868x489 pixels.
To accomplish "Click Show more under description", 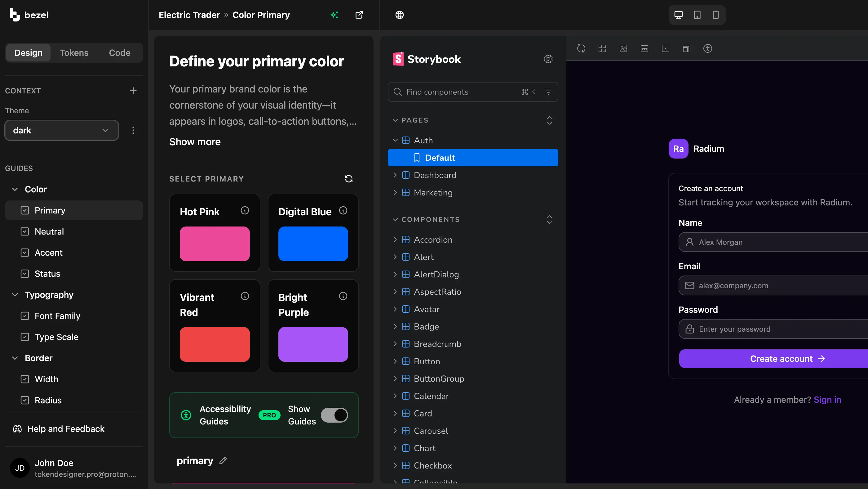I will (195, 141).
